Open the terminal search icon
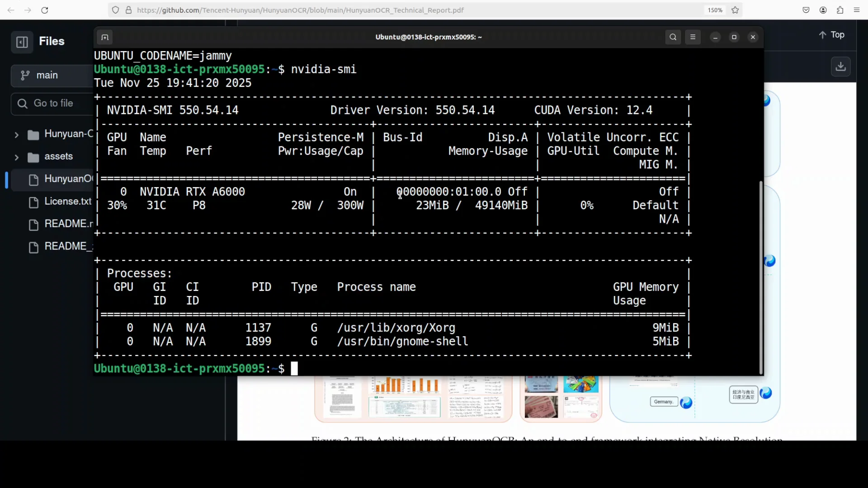Image resolution: width=868 pixels, height=488 pixels. coord(673,37)
